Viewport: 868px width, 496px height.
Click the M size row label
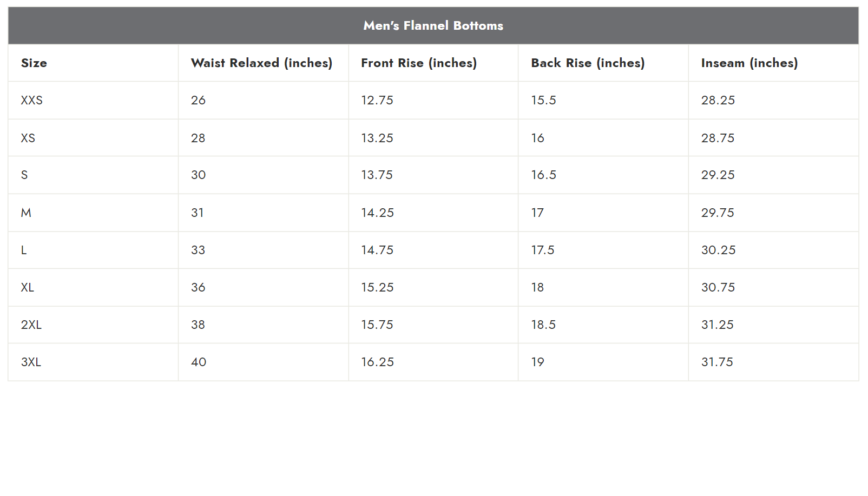26,213
